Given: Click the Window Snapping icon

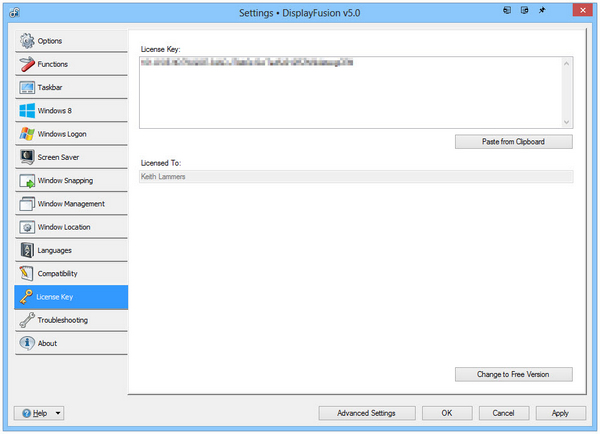Looking at the screenshot, I should [27, 181].
